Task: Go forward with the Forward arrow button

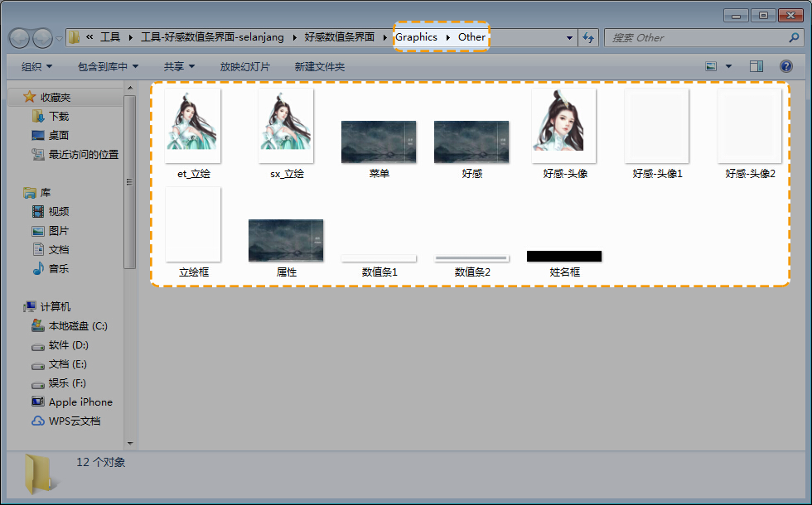Action: pyautogui.click(x=42, y=38)
